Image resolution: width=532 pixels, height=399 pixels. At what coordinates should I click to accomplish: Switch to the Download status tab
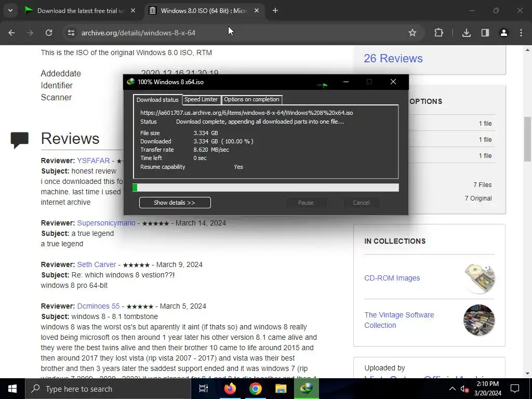coord(157,99)
